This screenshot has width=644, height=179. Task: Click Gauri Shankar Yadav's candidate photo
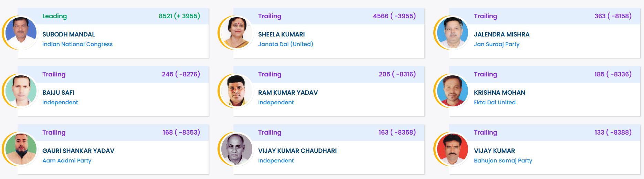click(21, 149)
